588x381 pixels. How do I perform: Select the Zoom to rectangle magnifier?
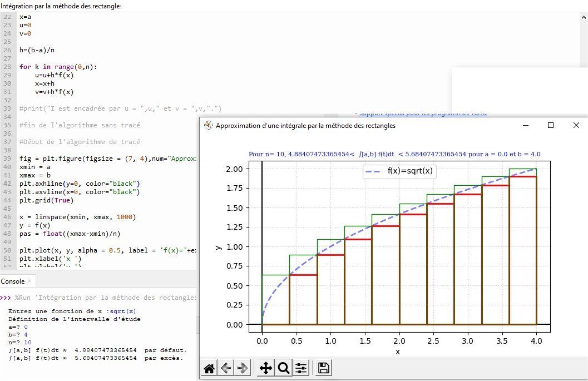tap(284, 368)
